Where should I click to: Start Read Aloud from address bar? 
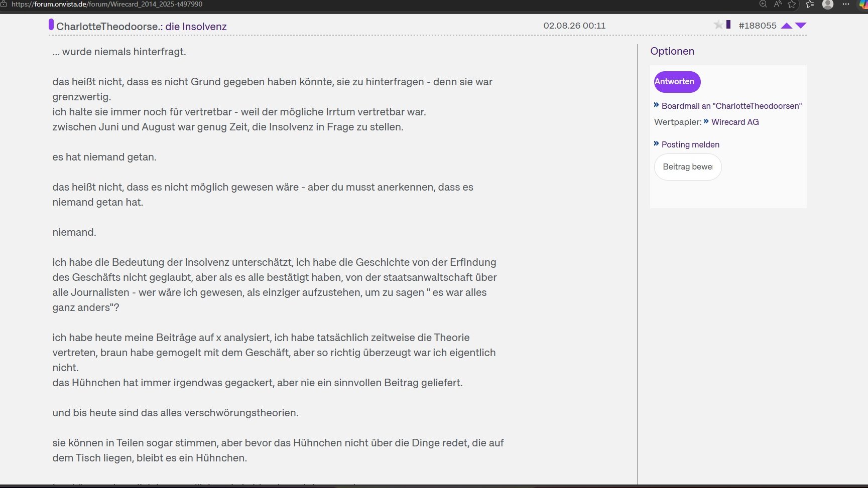(x=778, y=4)
